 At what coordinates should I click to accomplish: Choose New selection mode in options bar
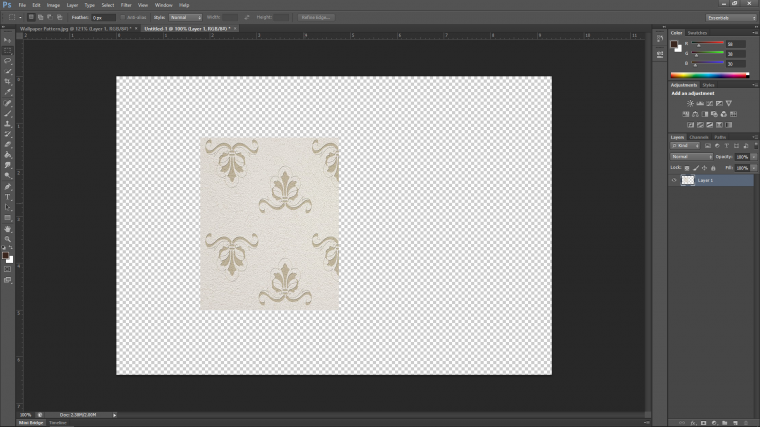31,17
